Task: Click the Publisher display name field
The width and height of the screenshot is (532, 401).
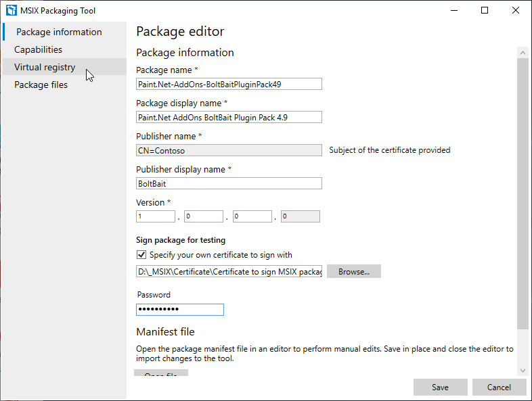Action: coord(229,183)
